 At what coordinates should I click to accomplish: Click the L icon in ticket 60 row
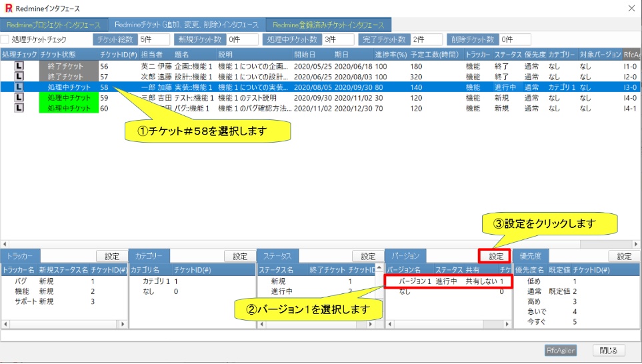click(19, 108)
